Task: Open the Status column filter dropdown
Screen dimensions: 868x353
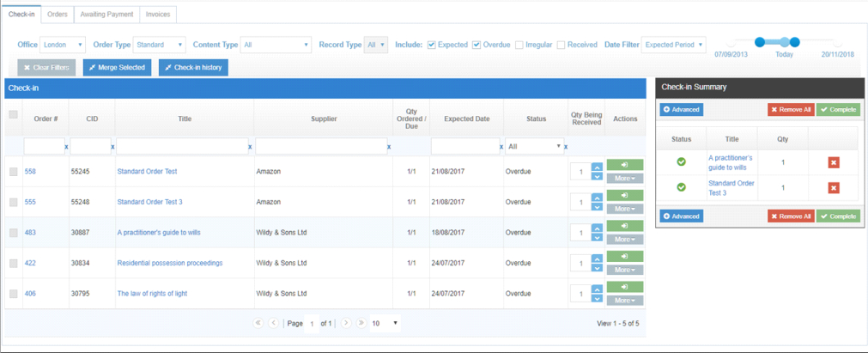Action: [534, 146]
